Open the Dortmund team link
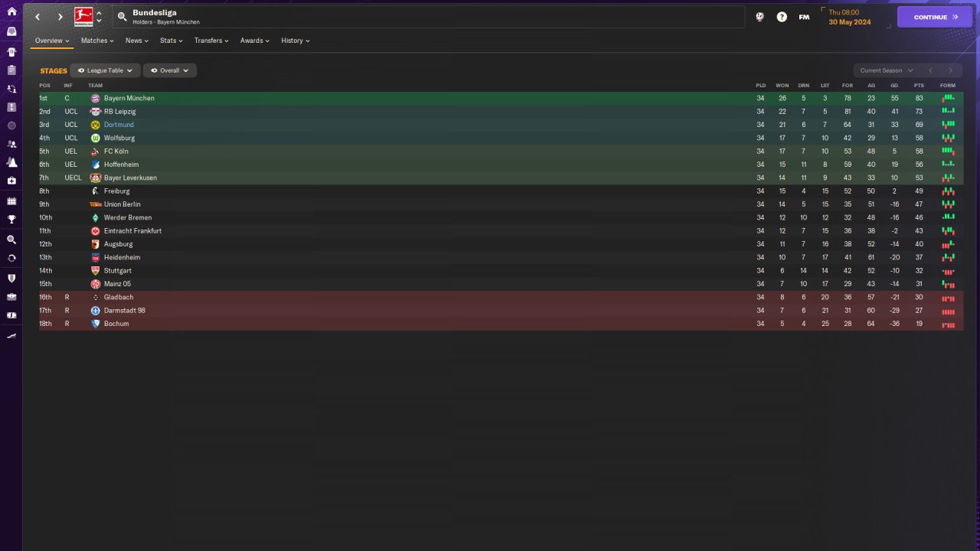Screen dimensions: 980x551 pos(119,125)
